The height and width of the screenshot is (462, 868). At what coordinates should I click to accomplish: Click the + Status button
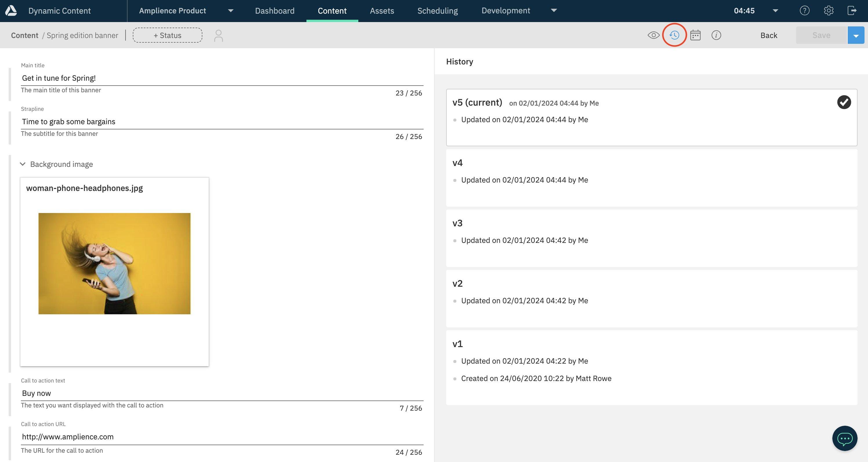click(x=167, y=35)
